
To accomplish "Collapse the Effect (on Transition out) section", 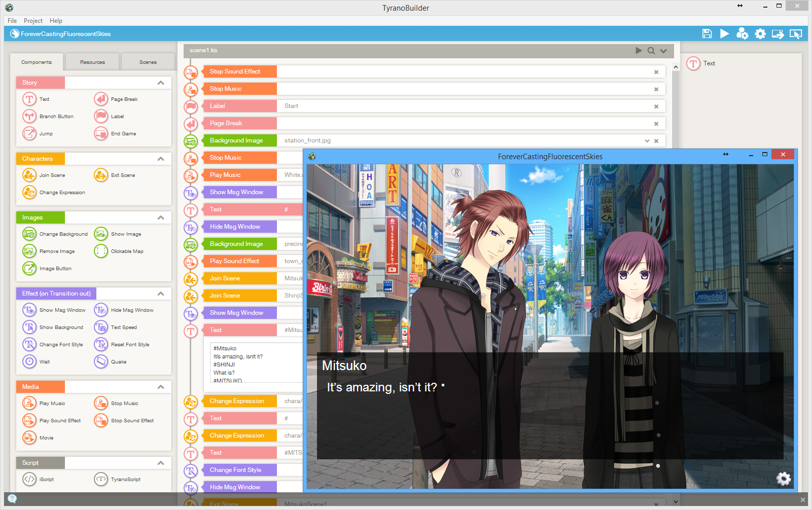I will [161, 293].
